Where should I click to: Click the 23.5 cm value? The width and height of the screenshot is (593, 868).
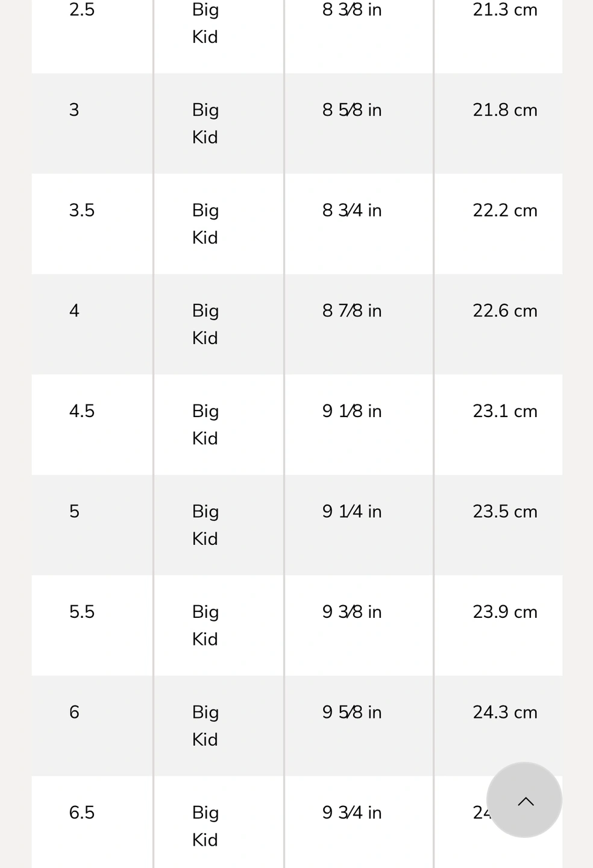point(505,511)
